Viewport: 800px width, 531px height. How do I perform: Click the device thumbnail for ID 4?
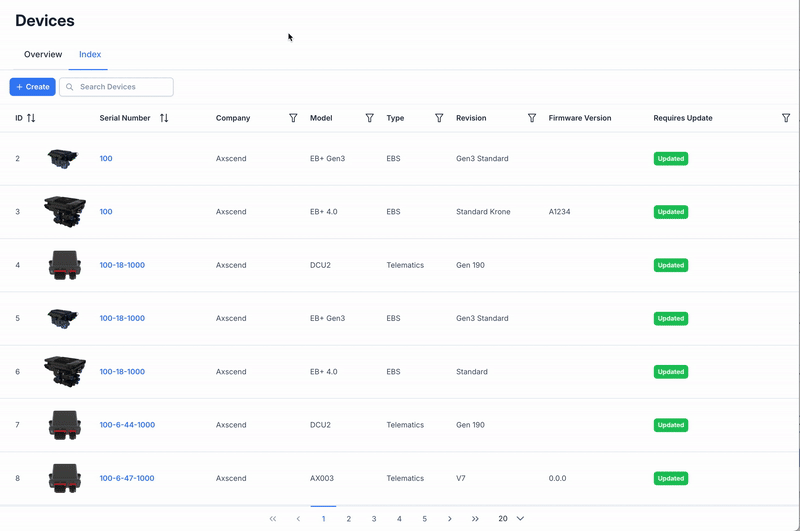(64, 265)
